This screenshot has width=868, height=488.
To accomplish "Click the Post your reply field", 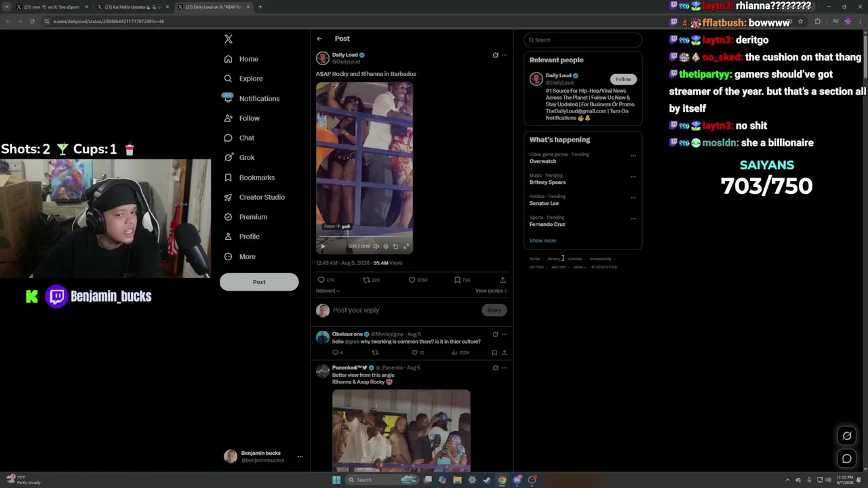I will [403, 310].
